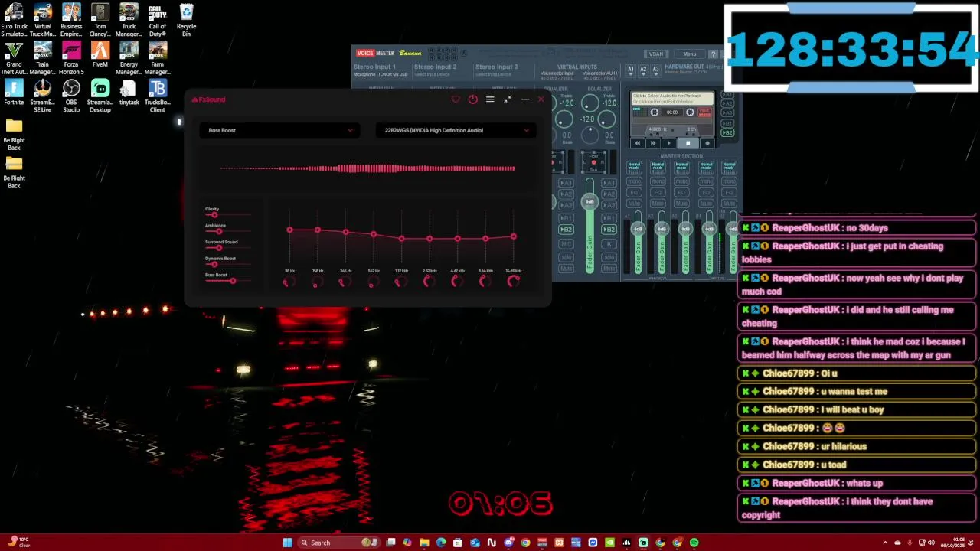Select the Streamlabs Desktop shortcut

[x=100, y=96]
